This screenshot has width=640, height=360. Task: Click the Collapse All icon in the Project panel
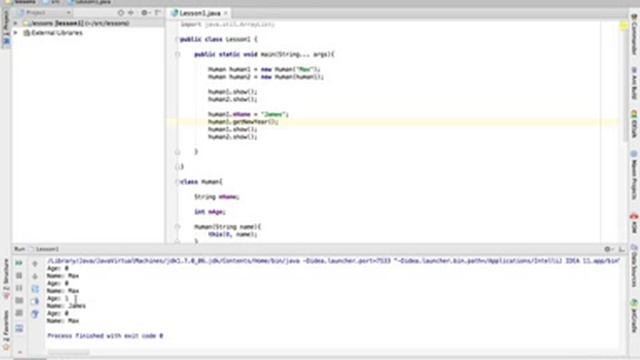(x=131, y=13)
